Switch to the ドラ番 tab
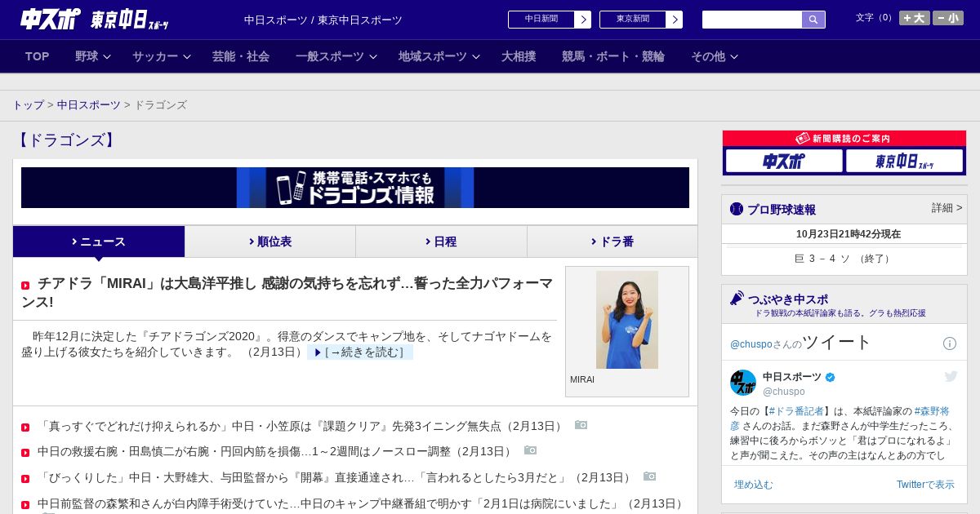This screenshot has width=980, height=514. pyautogui.click(x=612, y=241)
